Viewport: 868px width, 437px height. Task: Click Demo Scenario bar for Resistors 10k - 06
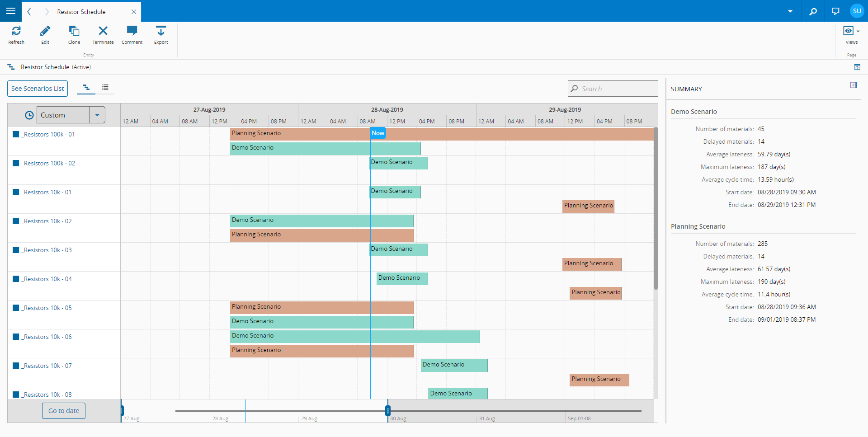(355, 336)
